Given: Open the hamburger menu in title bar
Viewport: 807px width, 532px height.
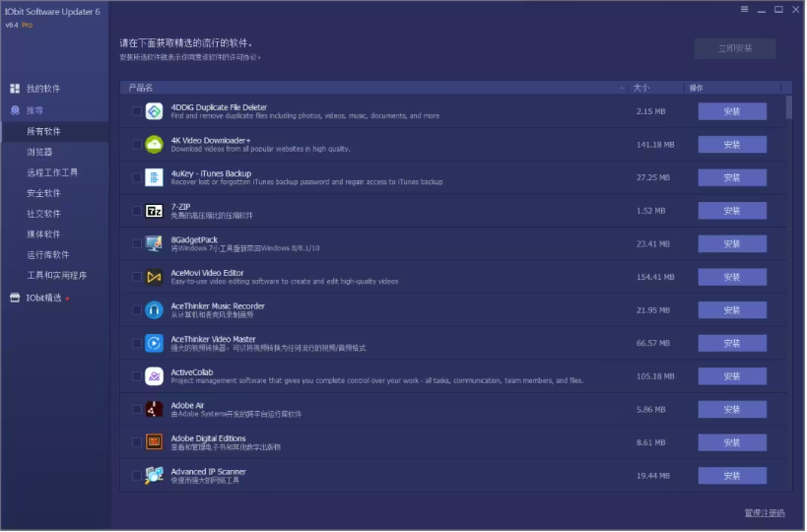Looking at the screenshot, I should pos(745,9).
